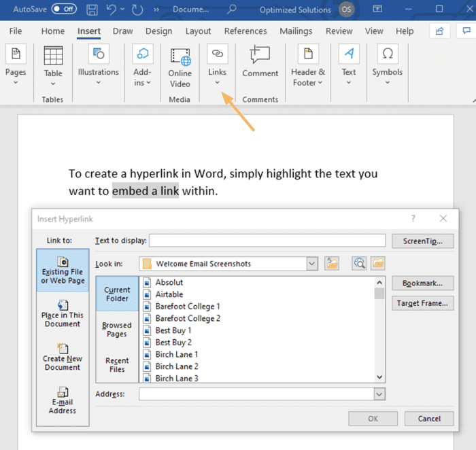Open the Pages ribbon dropdown
The image size is (476, 450).
16,65
